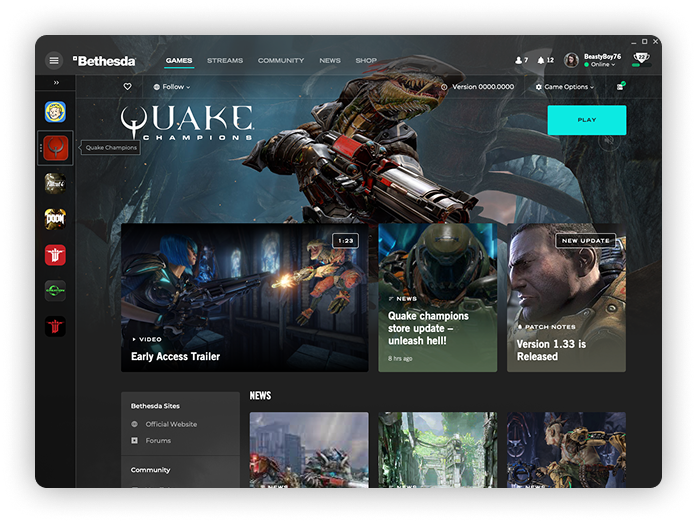Click the clock icon next to Version
Viewport: 697px width, 523px height.
click(444, 87)
